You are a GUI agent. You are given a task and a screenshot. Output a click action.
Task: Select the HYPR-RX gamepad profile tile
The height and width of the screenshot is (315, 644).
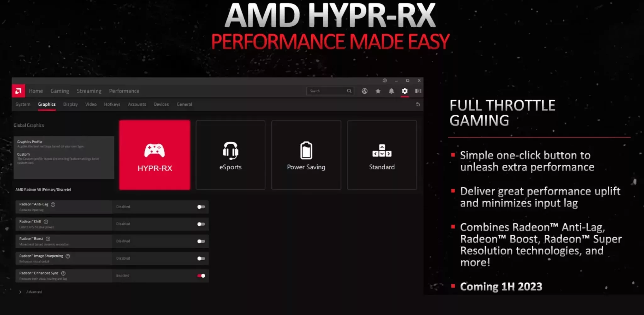click(155, 155)
